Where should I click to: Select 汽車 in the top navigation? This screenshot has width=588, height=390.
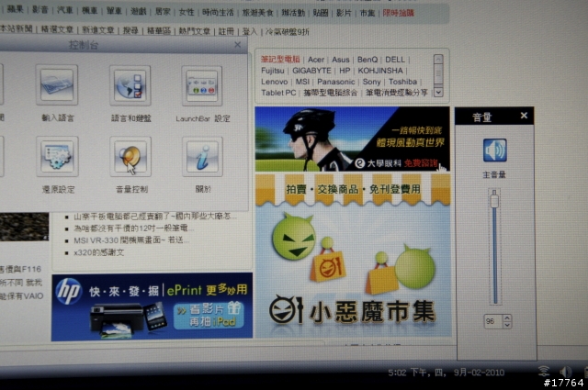65,10
